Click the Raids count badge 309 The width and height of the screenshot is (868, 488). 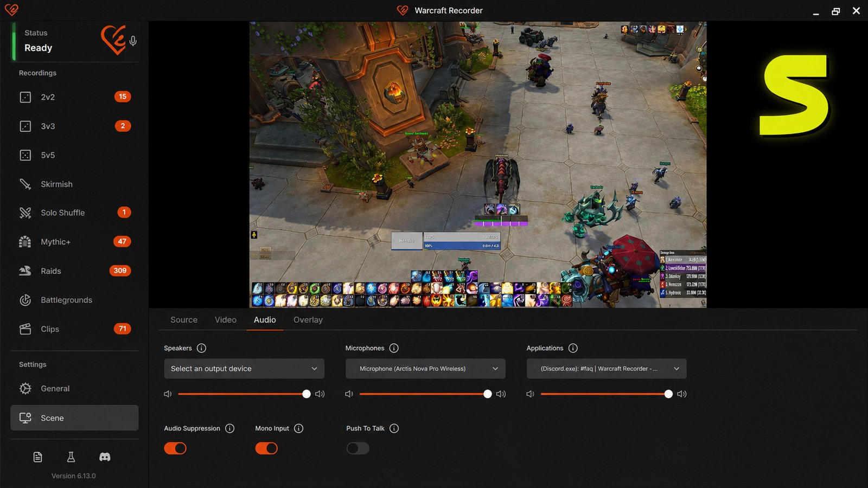point(120,271)
